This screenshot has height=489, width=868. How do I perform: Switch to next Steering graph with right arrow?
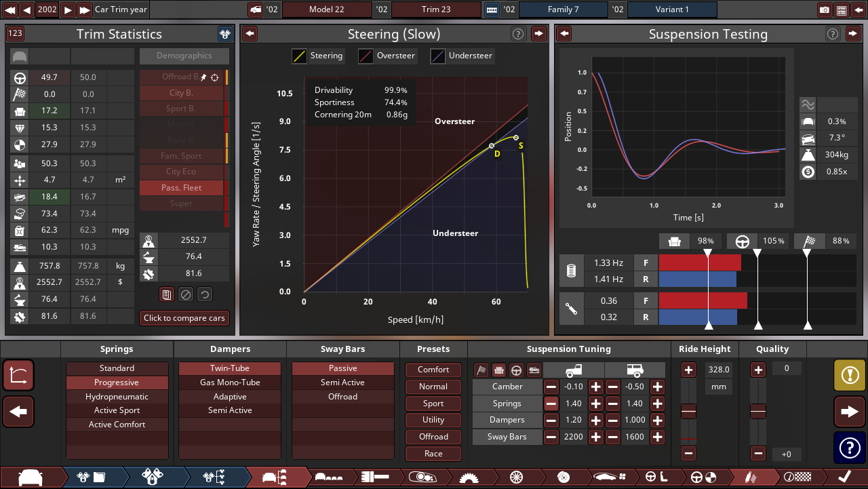[x=538, y=34]
